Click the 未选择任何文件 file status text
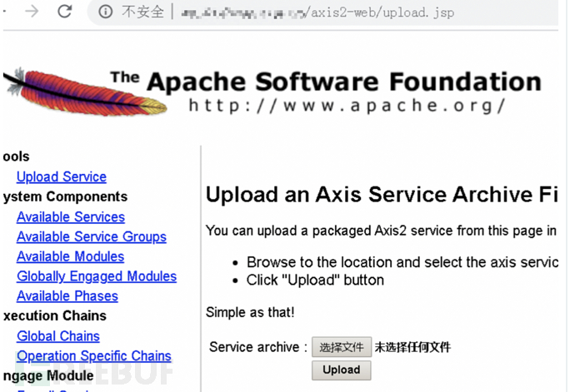 (412, 347)
